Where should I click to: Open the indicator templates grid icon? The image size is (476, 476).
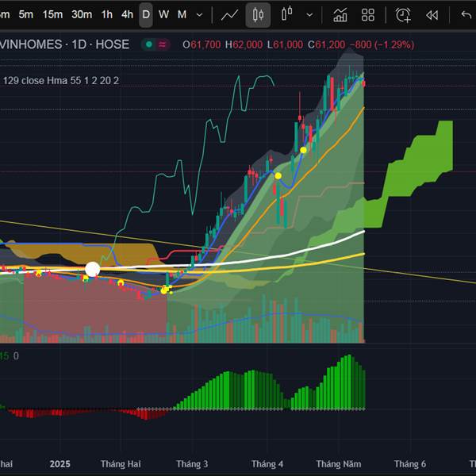tap(368, 14)
